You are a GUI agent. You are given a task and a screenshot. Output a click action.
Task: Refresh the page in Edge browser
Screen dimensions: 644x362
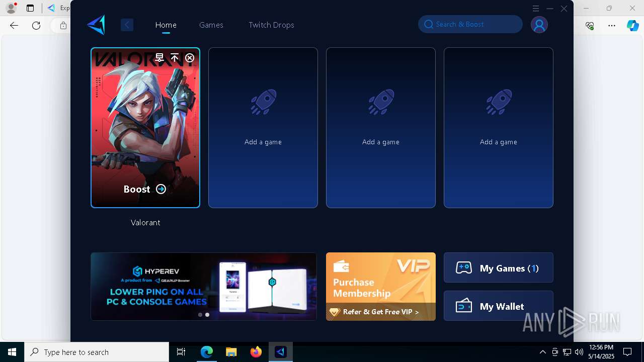point(36,26)
